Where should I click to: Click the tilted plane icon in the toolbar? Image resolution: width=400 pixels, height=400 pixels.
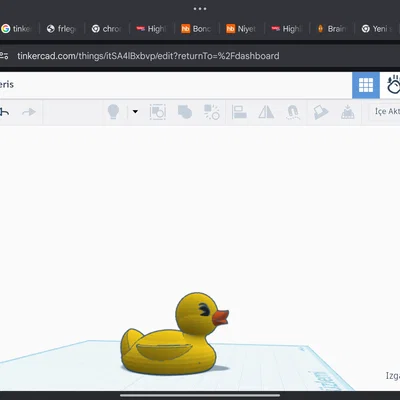(x=321, y=112)
